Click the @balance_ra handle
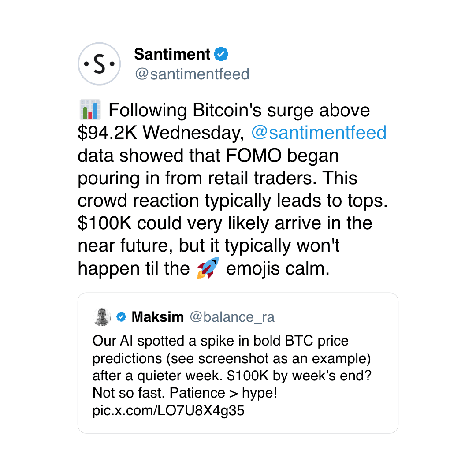Screen dimensions: 476x476 pyautogui.click(x=232, y=317)
